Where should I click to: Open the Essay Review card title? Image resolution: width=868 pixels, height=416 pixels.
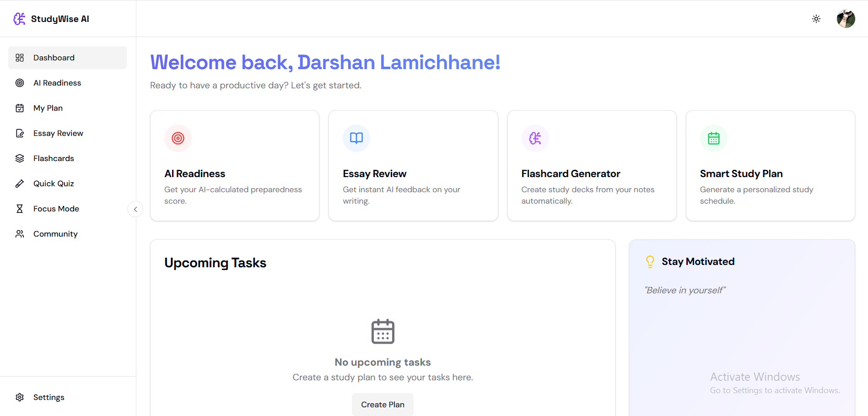[x=375, y=174]
